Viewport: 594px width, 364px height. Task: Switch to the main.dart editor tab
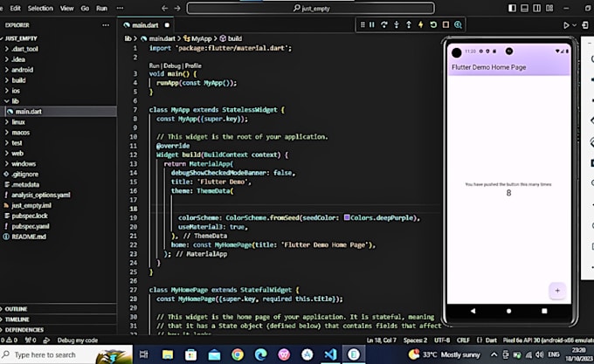pos(144,25)
